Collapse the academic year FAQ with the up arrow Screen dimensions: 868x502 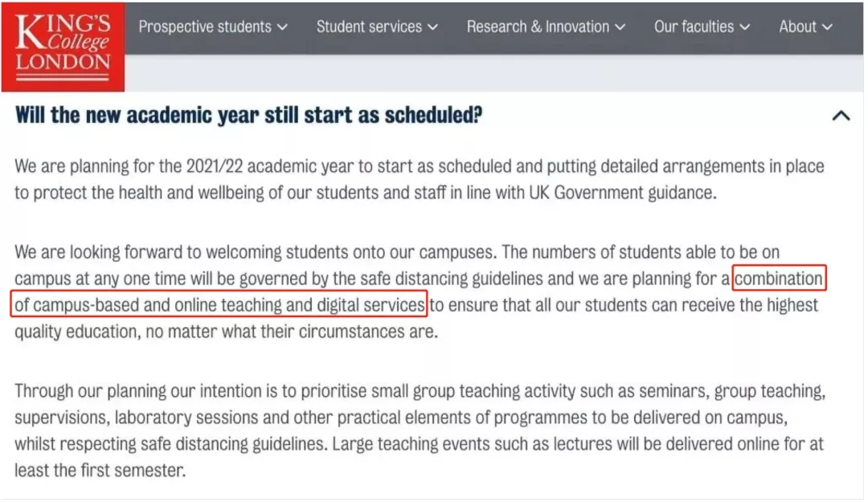coord(841,116)
